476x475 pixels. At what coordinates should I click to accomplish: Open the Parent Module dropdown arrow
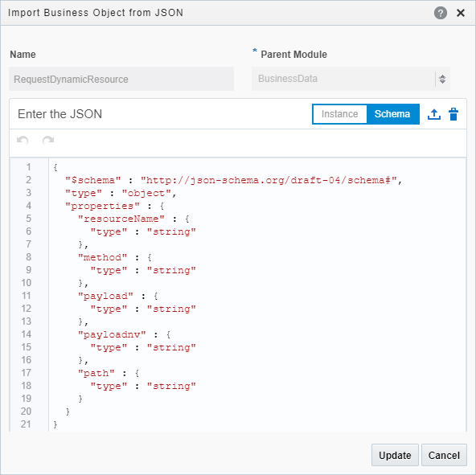(442, 80)
